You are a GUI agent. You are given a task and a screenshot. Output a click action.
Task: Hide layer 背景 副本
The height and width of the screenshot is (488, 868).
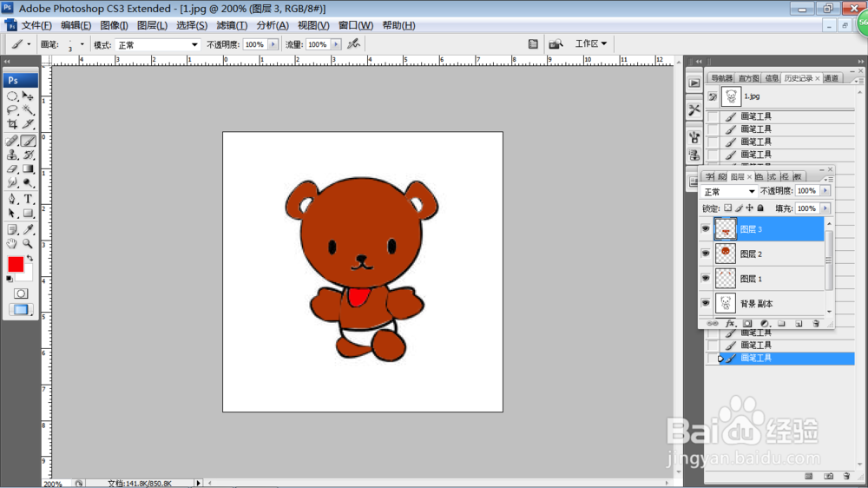tap(706, 304)
